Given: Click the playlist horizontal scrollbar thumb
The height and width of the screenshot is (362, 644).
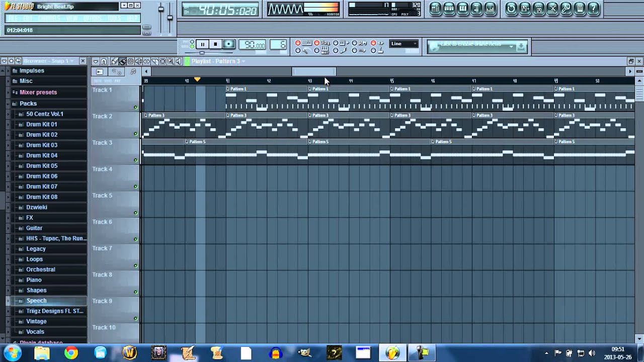Looking at the screenshot, I should tap(314, 72).
